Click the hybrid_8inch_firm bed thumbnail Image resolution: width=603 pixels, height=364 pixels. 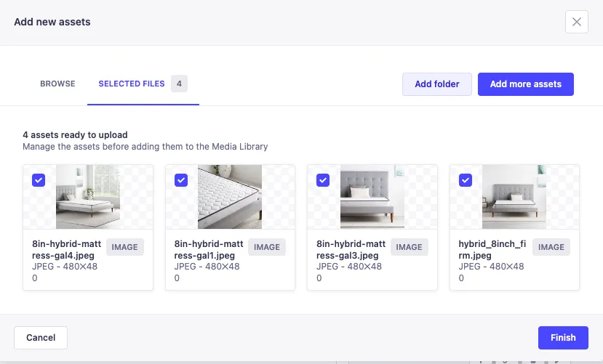coord(514,197)
